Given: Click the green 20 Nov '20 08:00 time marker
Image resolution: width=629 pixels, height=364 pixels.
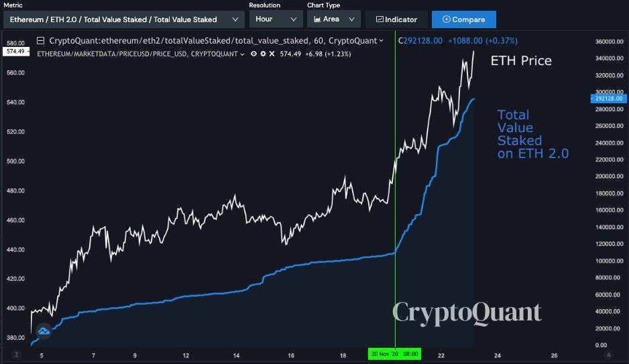Looking at the screenshot, I should (395, 354).
